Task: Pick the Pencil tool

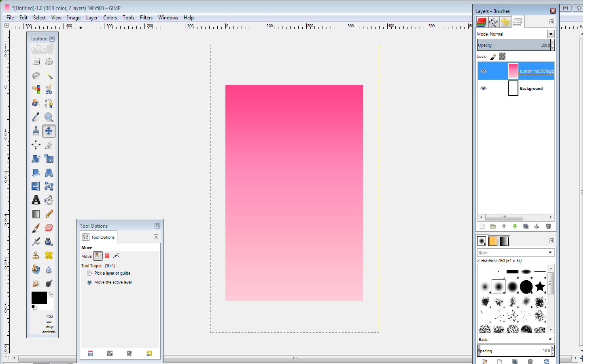Action: tap(49, 214)
